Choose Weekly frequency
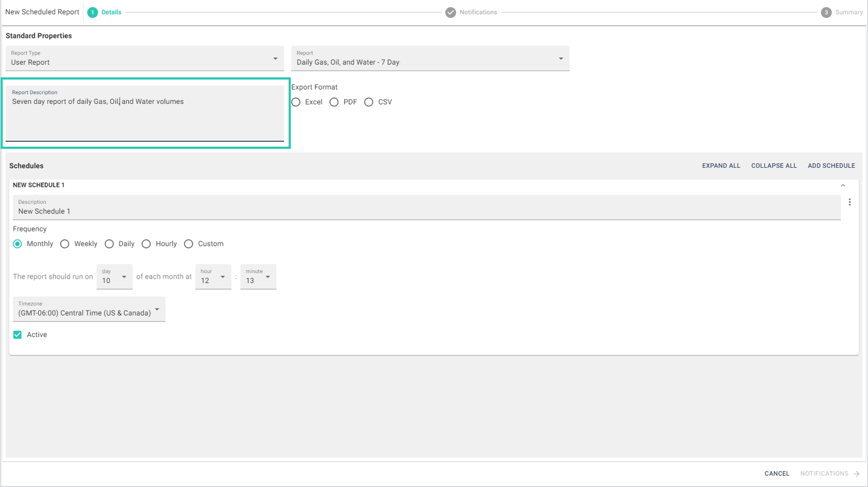The height and width of the screenshot is (487, 868). point(65,244)
